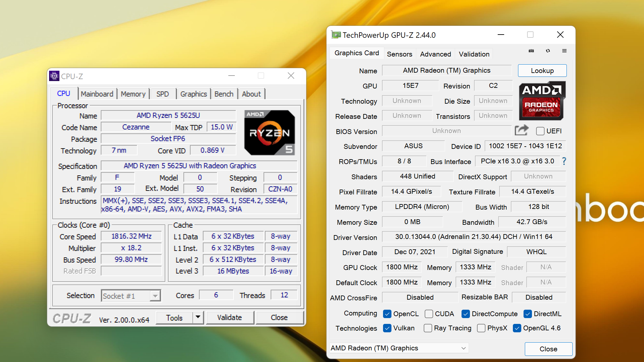Open the GPU-Z Advanced tab

tap(435, 54)
